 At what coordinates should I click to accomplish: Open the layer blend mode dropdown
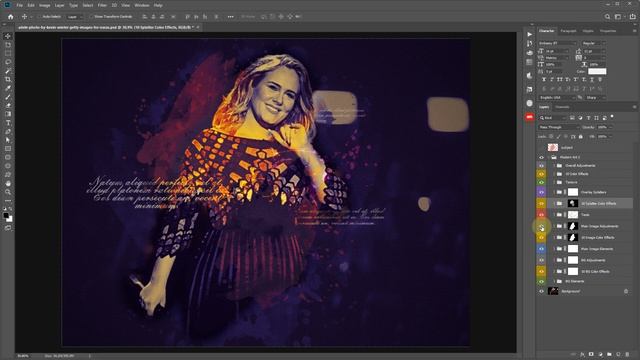pos(559,127)
